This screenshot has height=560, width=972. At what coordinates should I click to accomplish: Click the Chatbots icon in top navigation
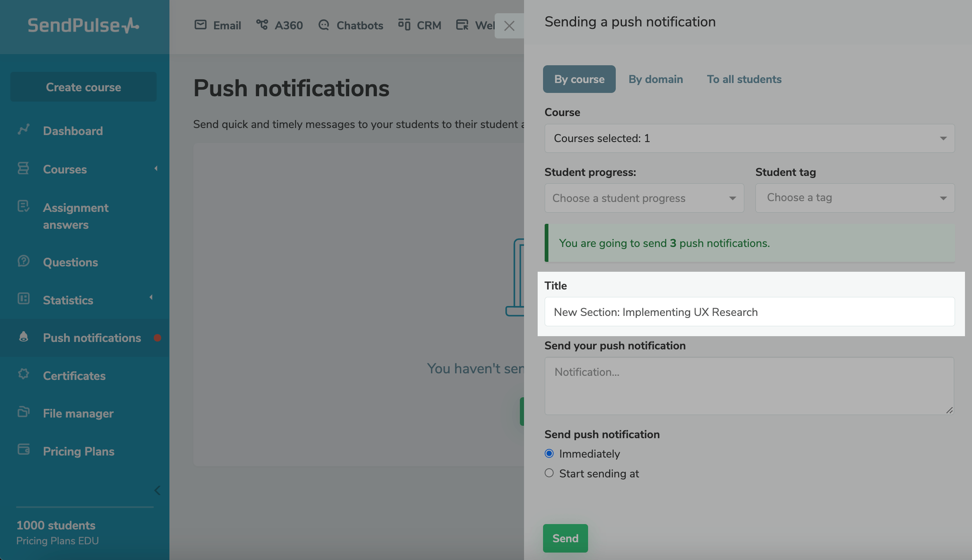(324, 25)
